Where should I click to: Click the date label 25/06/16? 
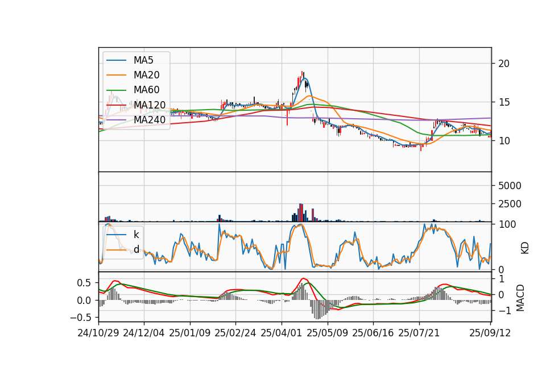373,333
